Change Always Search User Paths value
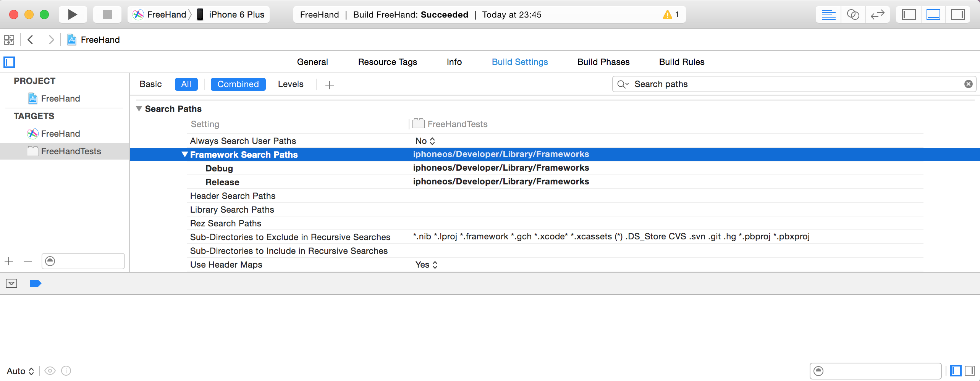 [425, 141]
